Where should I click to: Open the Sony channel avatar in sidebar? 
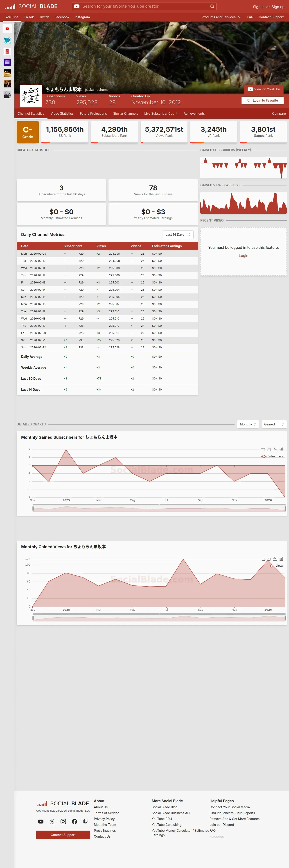click(7, 73)
